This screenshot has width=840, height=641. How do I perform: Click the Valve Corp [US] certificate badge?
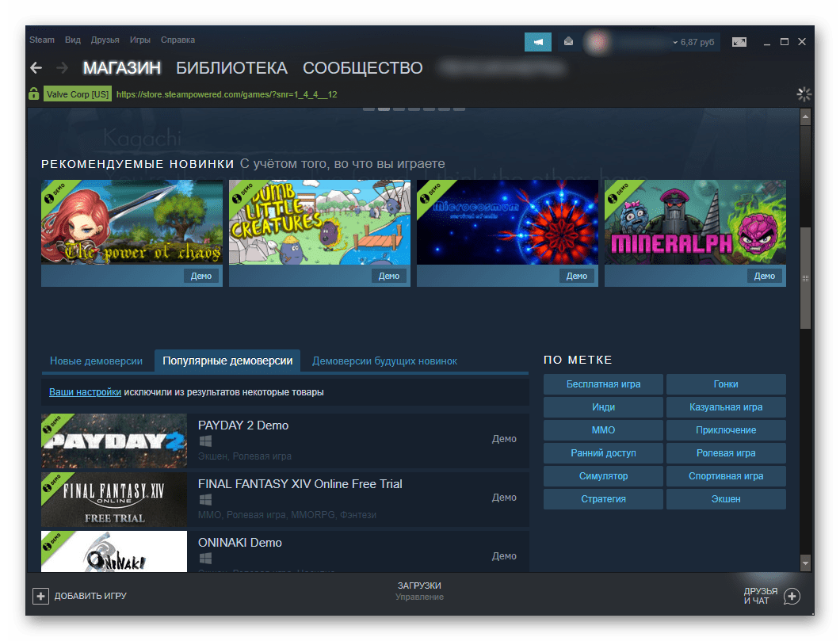(78, 94)
